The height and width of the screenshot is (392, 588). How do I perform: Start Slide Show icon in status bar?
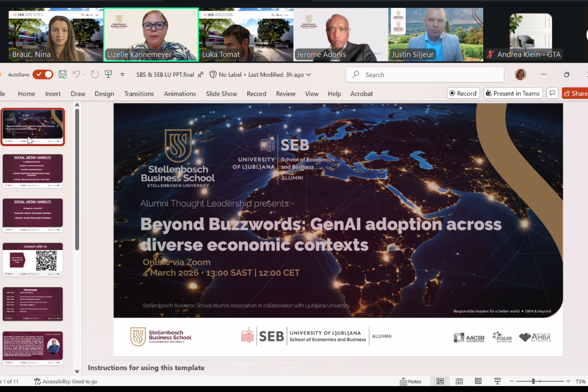(x=497, y=381)
